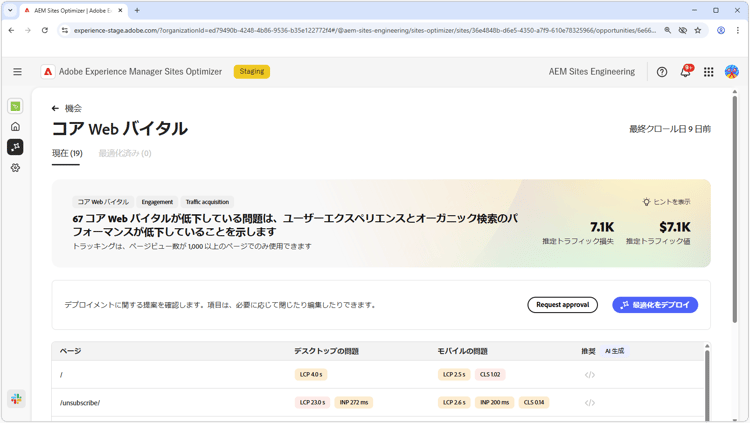Click the $7.1K estimated traffic value
Viewport: 750px width, 423px height.
[675, 227]
